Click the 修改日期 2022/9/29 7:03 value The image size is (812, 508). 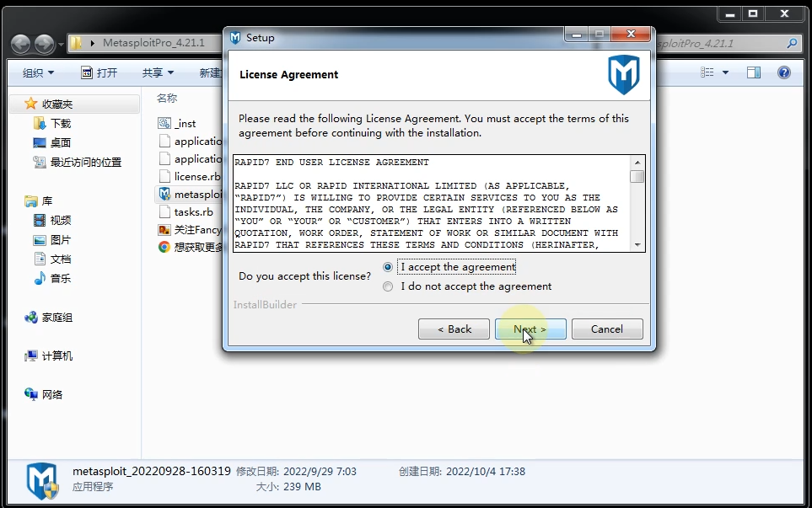point(320,472)
